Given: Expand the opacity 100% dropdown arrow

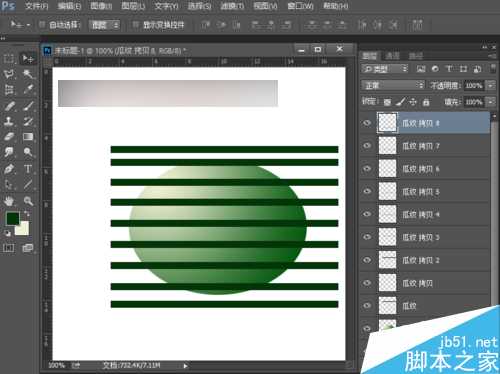Looking at the screenshot, I should pyautogui.click(x=491, y=85).
